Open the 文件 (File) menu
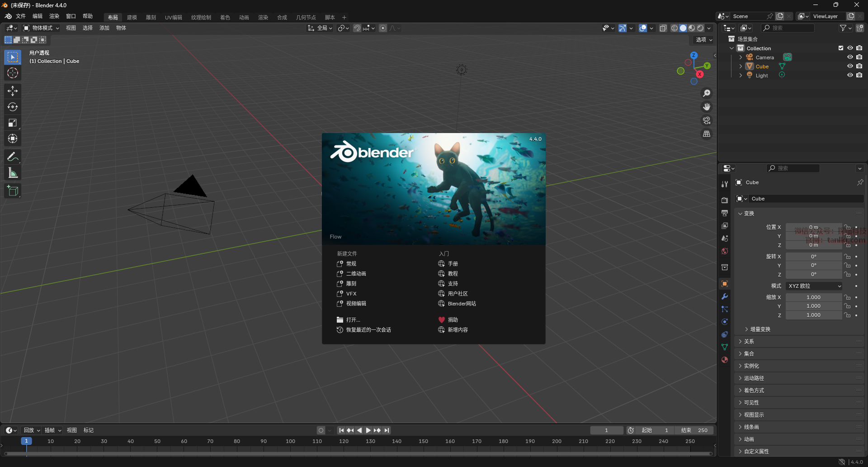Viewport: 868px width, 467px height. point(21,16)
